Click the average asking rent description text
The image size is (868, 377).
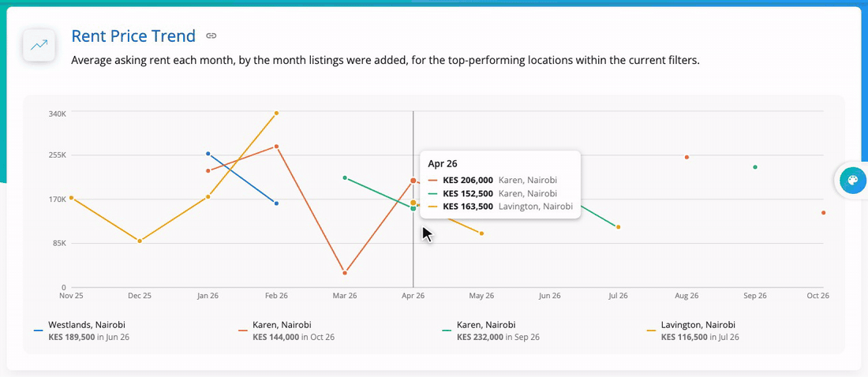[x=385, y=61]
